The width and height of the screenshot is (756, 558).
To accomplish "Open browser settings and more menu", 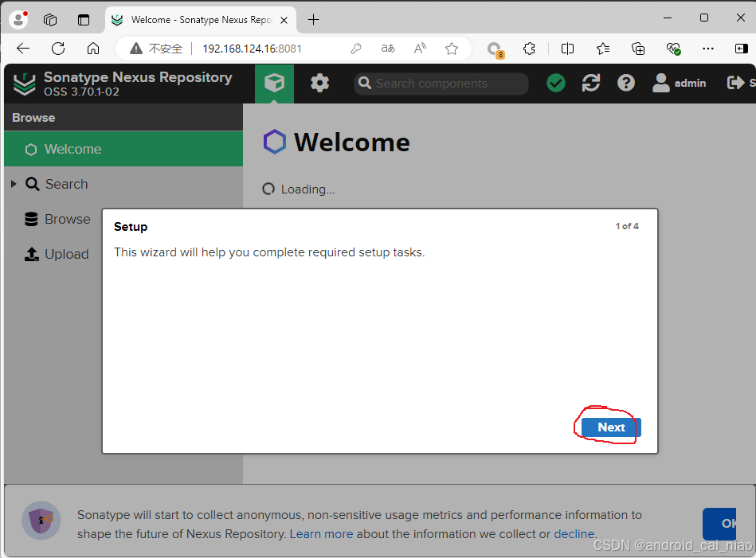I will pos(707,49).
